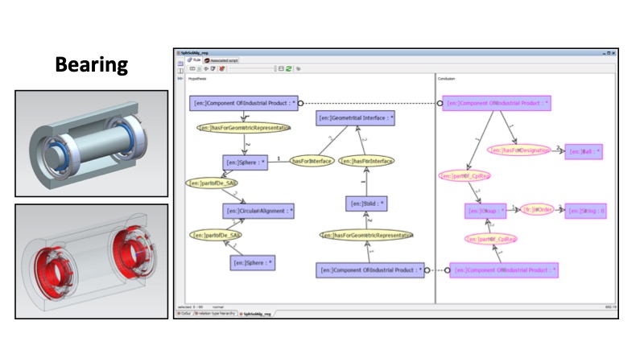The width and height of the screenshot is (644, 362).
Task: Open the relation type hierarchy tab
Action: [x=217, y=313]
